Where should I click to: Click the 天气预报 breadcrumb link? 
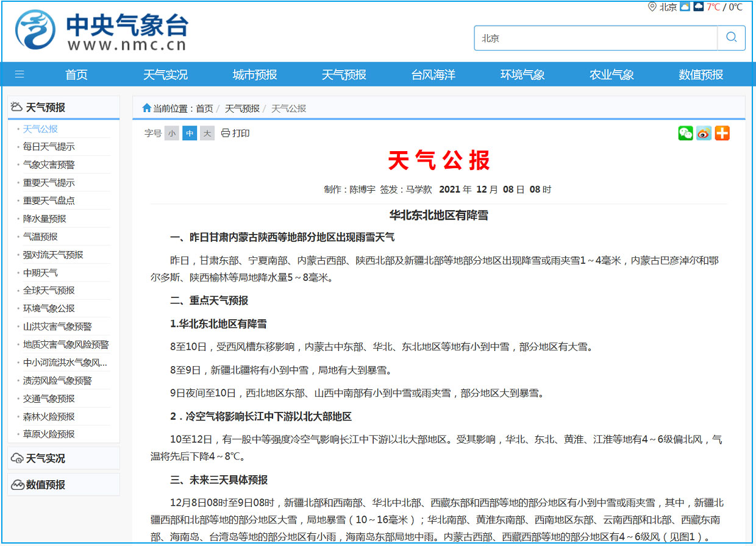[x=242, y=108]
